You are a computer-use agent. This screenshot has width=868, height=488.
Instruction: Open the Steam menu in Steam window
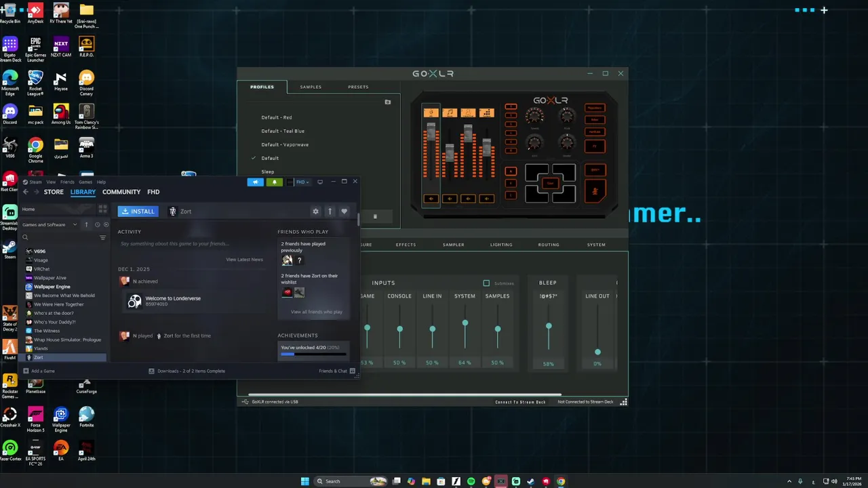35,182
